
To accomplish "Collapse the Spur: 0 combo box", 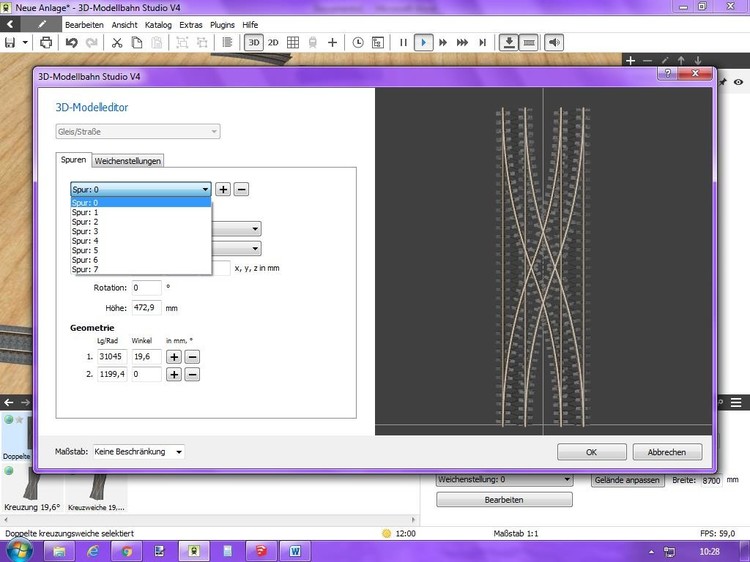I will (x=141, y=189).
